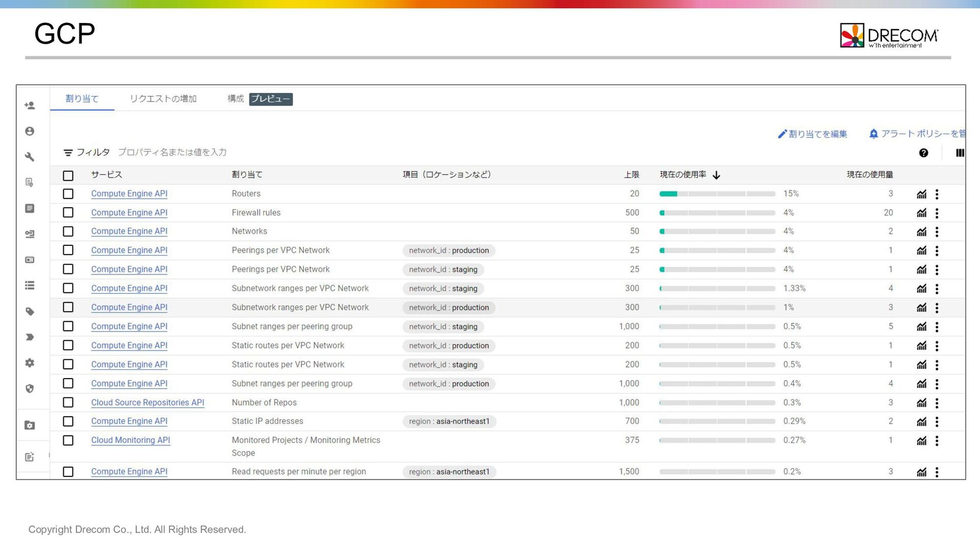Open the camera folder sidebar icon
This screenshot has width=980, height=551.
30,425
